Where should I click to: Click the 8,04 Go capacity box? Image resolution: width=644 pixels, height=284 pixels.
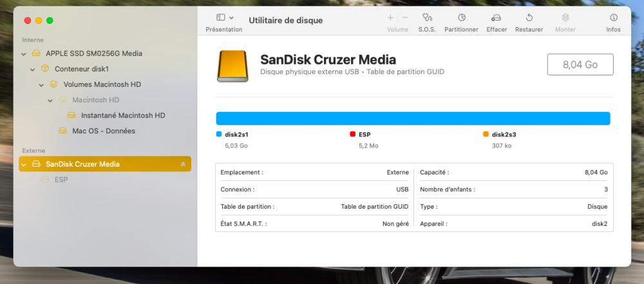click(580, 64)
